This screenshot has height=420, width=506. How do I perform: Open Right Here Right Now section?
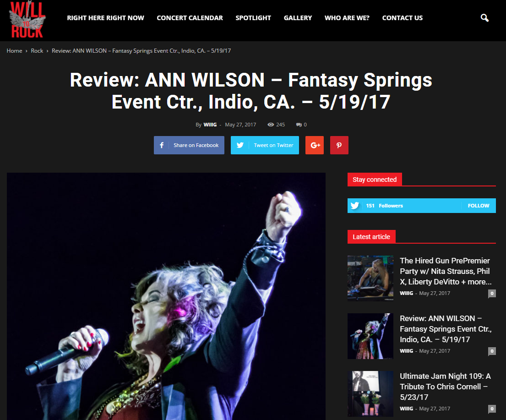(x=105, y=18)
